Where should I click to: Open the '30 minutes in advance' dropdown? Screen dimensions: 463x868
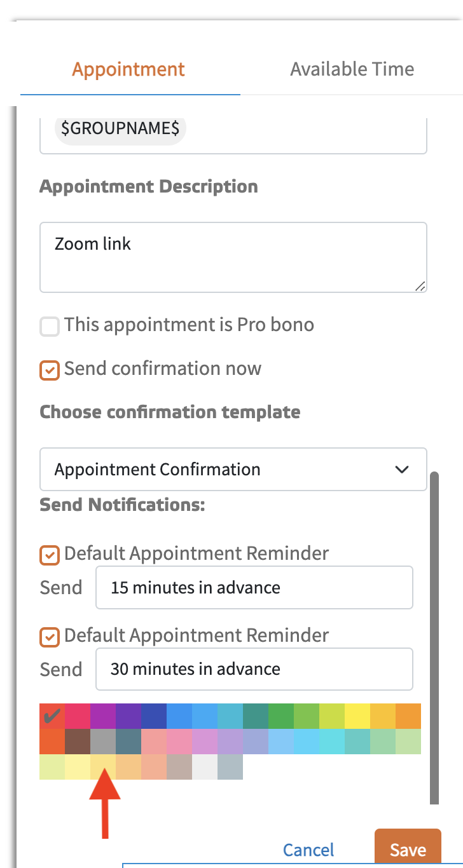click(254, 668)
